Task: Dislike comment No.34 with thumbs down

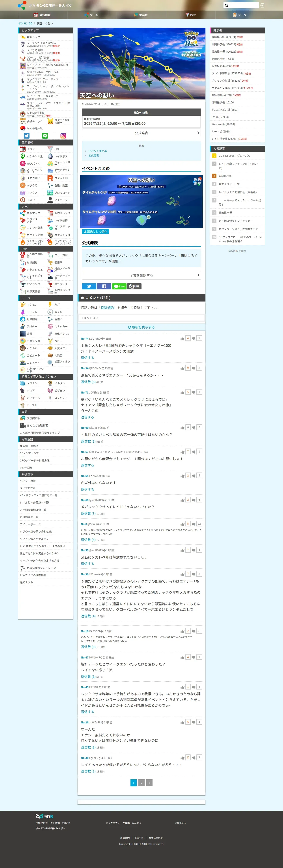Action: 194,368
